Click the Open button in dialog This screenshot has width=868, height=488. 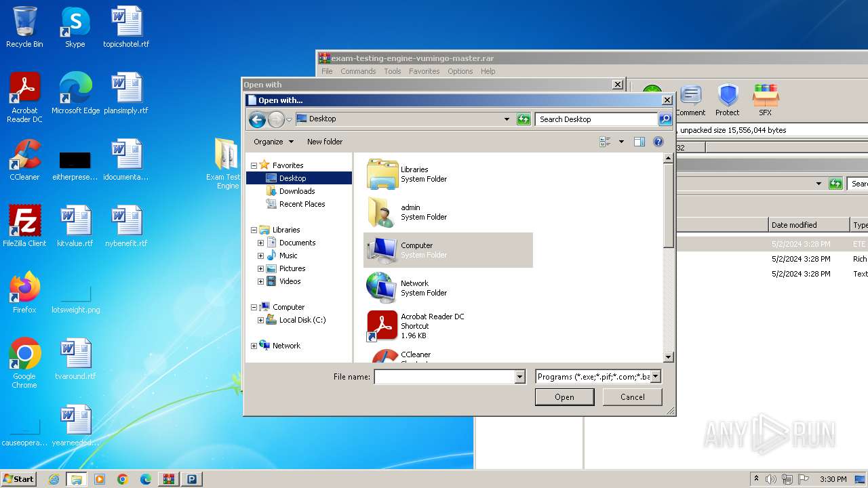564,397
